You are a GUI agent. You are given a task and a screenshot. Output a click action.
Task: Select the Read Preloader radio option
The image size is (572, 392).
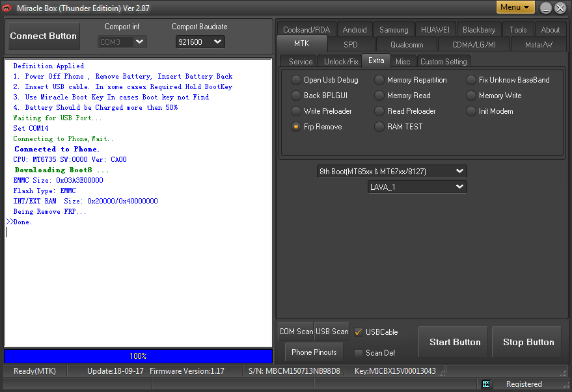[379, 111]
